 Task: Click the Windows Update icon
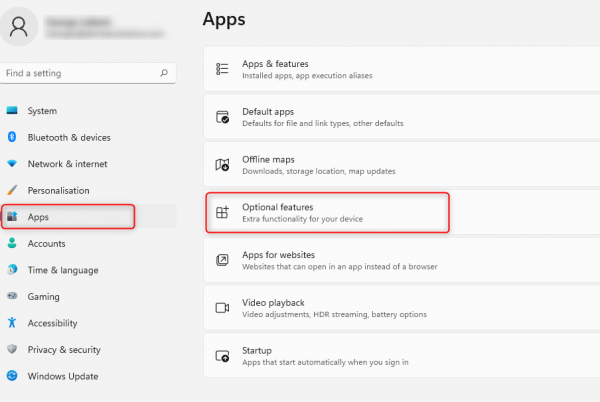click(12, 376)
